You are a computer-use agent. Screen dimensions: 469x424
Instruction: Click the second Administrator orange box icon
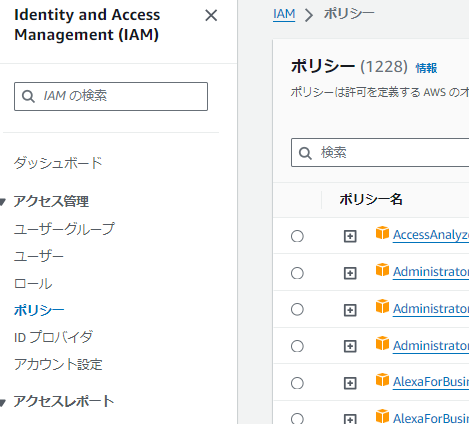pyautogui.click(x=382, y=306)
